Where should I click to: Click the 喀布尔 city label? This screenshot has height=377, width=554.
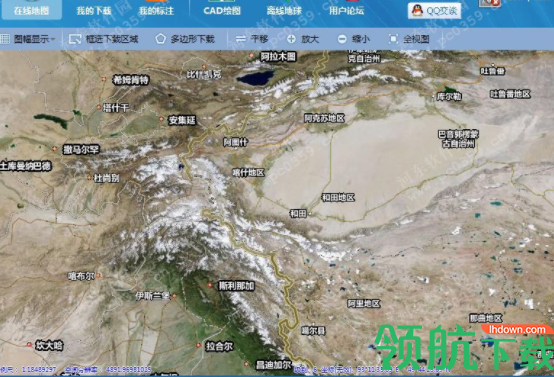(x=82, y=276)
